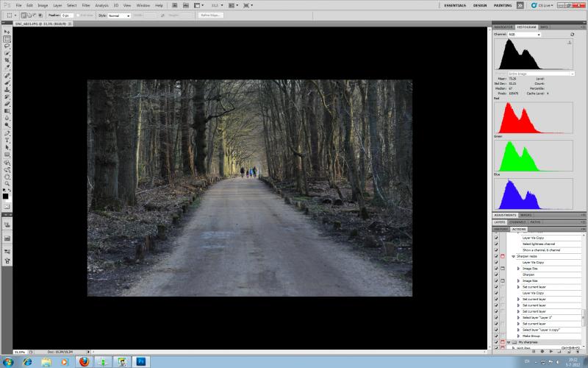Switch to the Essentials workspace
The image size is (588, 368).
pos(455,5)
